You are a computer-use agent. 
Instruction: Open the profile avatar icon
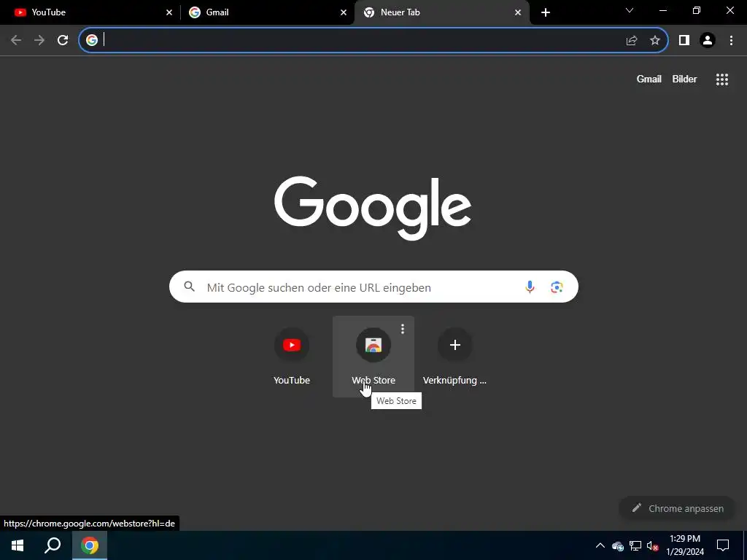tap(708, 41)
